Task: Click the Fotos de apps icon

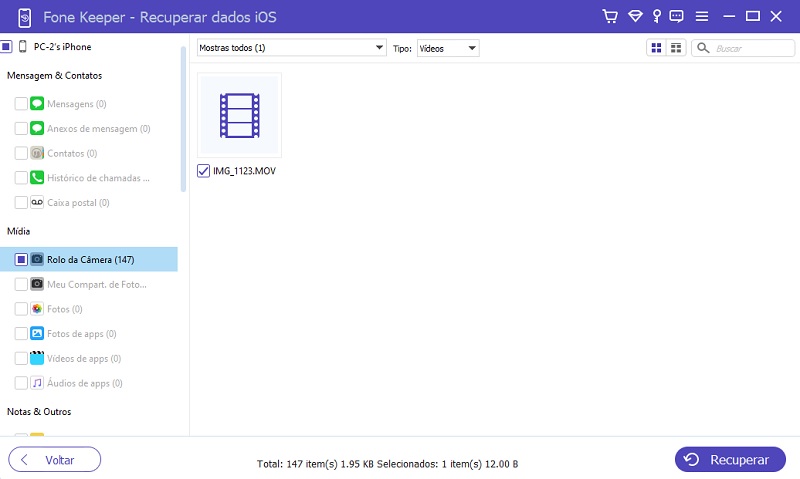Action: [x=37, y=334]
